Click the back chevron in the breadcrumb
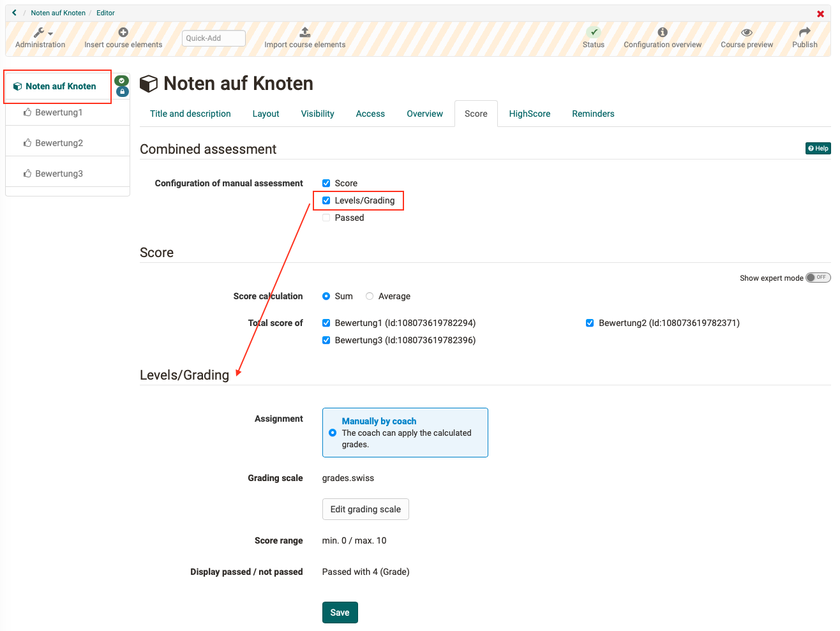Screen dimensions: 840x631 (x=14, y=12)
